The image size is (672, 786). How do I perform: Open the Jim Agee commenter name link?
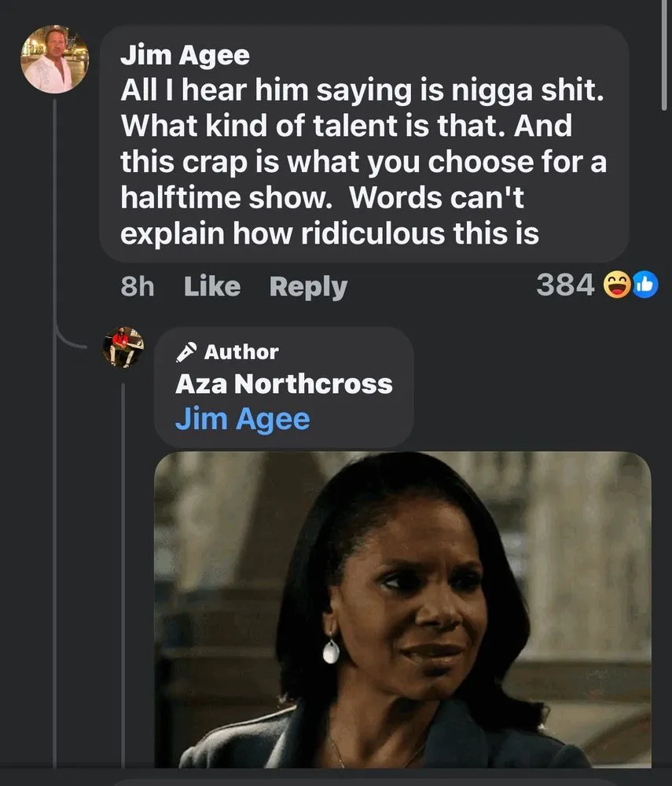point(185,55)
